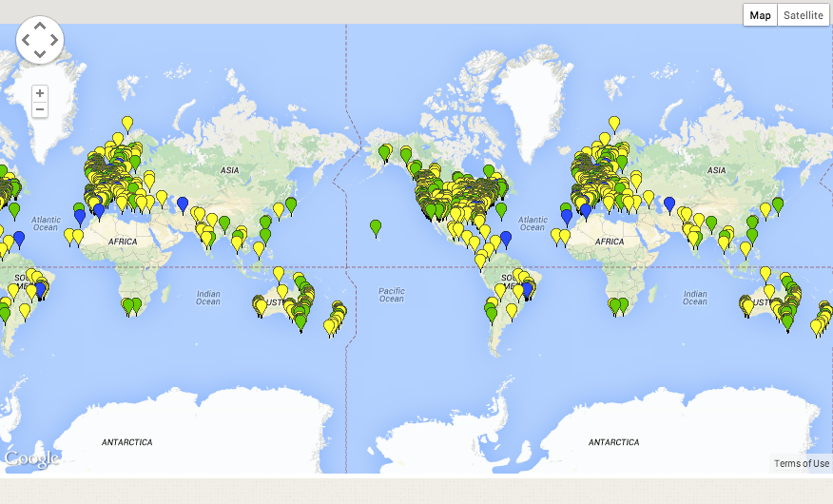This screenshot has width=833, height=504.
Task: Pan the map left with the left arrow
Action: tap(26, 40)
